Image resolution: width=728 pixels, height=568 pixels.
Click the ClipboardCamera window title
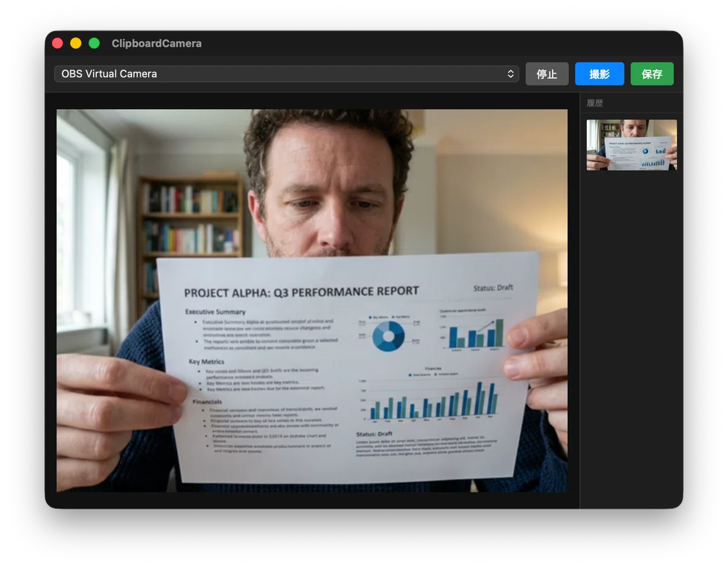(x=157, y=44)
